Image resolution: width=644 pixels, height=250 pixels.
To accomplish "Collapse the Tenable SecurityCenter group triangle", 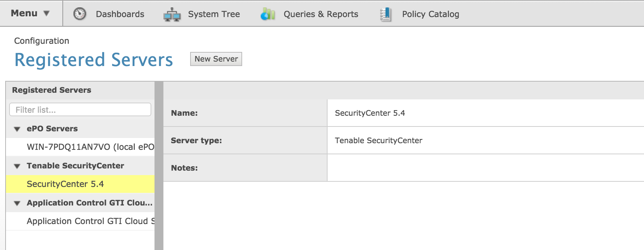I will tap(17, 166).
